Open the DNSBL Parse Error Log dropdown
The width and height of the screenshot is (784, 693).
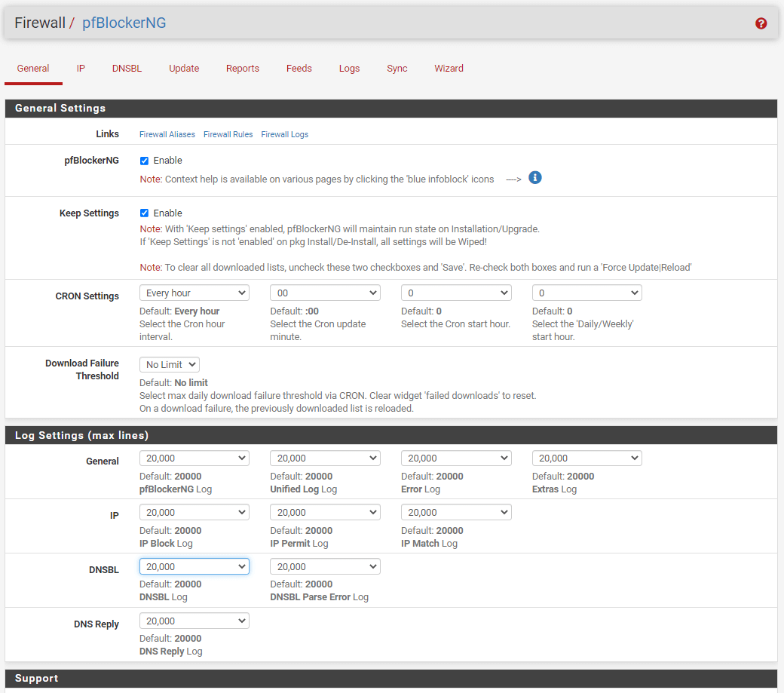click(325, 566)
